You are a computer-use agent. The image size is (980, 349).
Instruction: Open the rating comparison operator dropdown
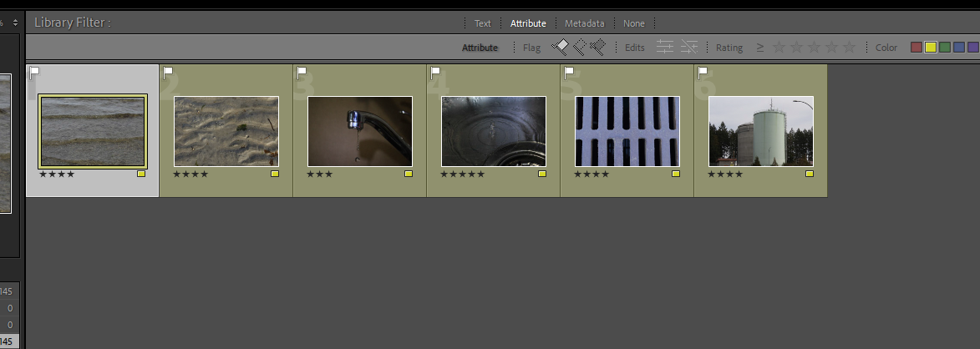(x=759, y=48)
